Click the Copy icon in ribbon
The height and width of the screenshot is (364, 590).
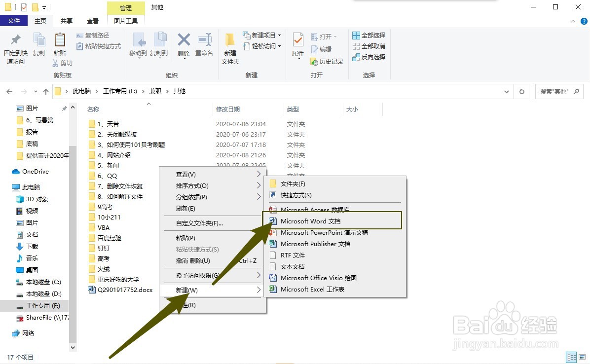pos(39,40)
